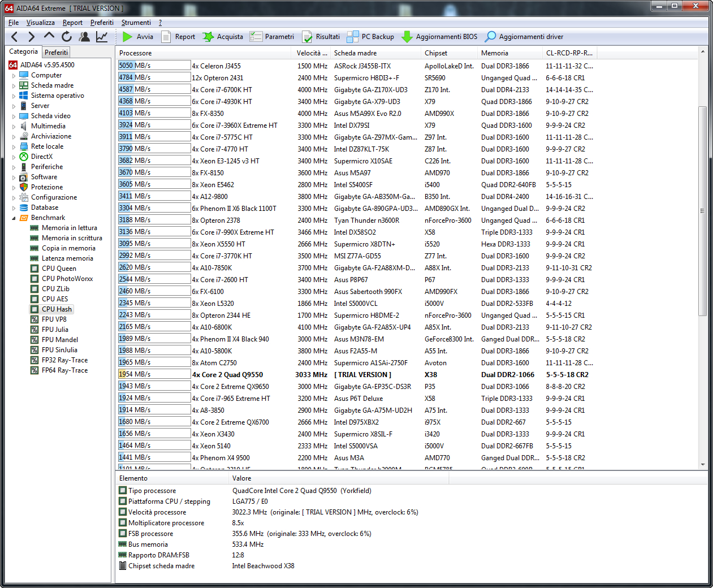Viewport: 713px width, 588px height.
Task: Open the File menu
Action: (14, 23)
